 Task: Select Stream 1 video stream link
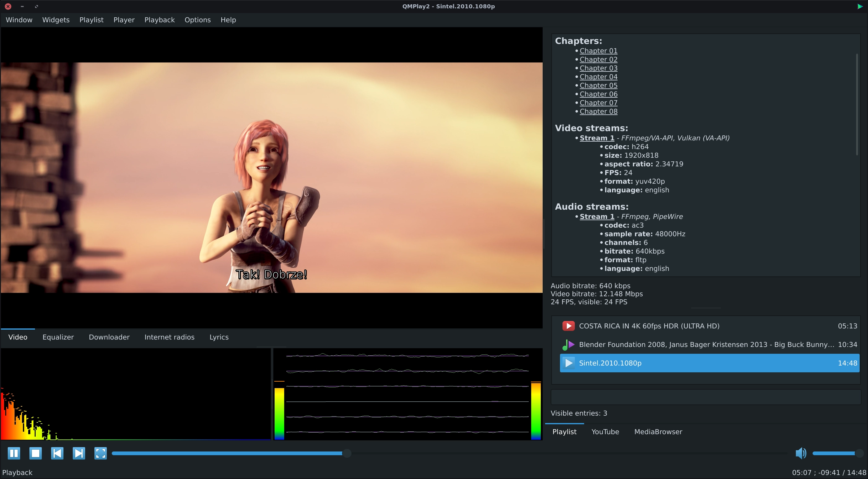click(x=595, y=137)
